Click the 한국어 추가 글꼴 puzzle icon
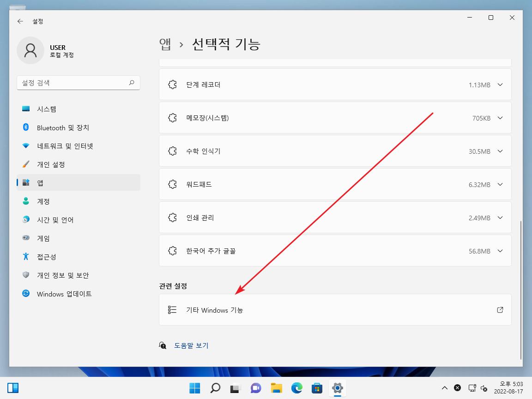532x399 pixels. click(172, 251)
